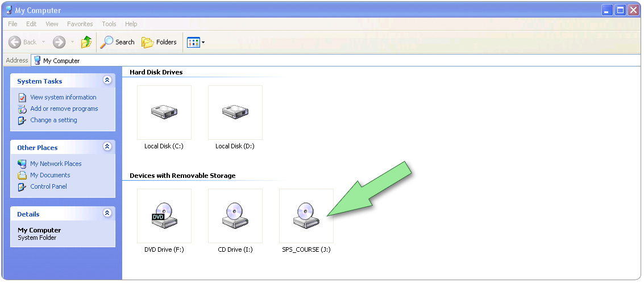Open the DVD Drive (F:) icon
Image resolution: width=644 pixels, height=283 pixels.
pyautogui.click(x=164, y=216)
